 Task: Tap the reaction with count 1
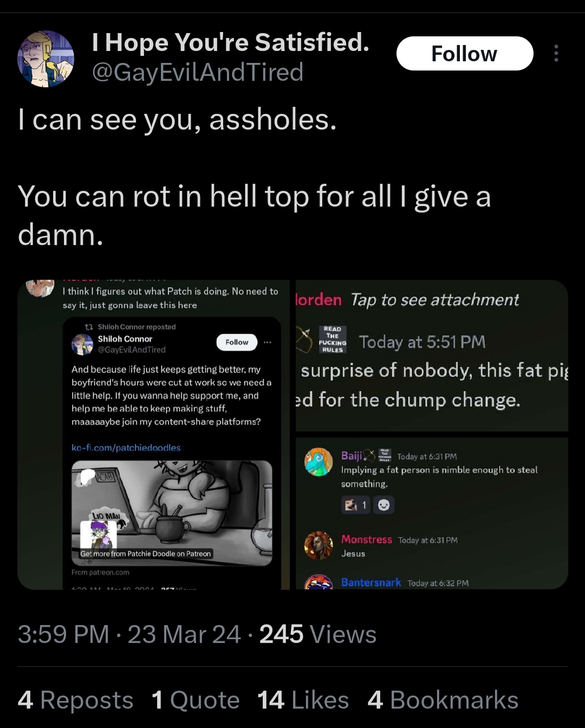pos(356,505)
